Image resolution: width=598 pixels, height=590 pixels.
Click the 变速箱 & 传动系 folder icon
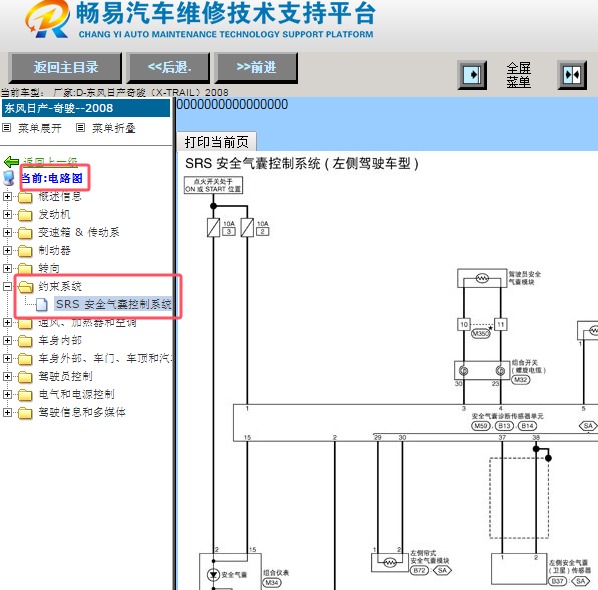[x=25, y=233]
